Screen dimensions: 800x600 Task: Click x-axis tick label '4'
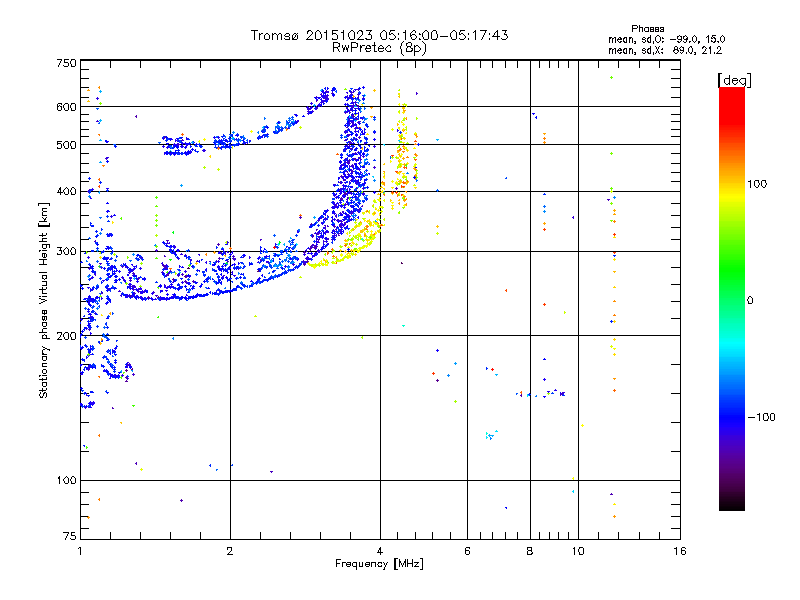(x=380, y=551)
